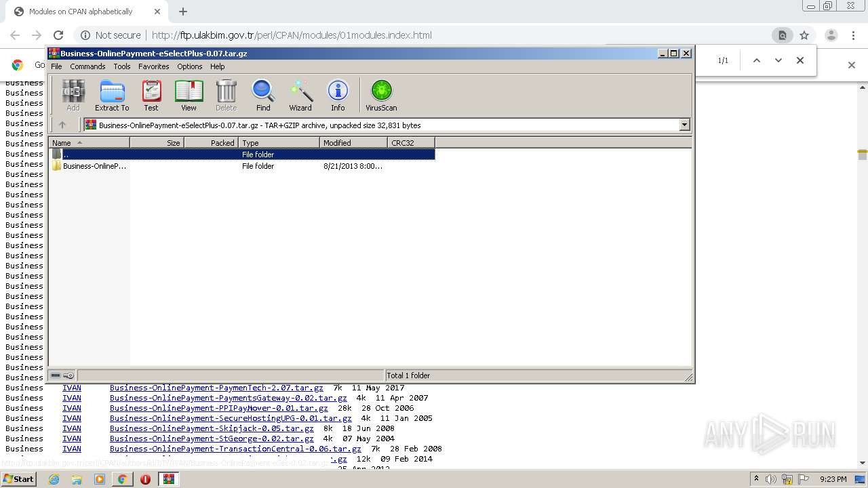Click the Extract To toolbar icon
868x488 pixels.
112,95
